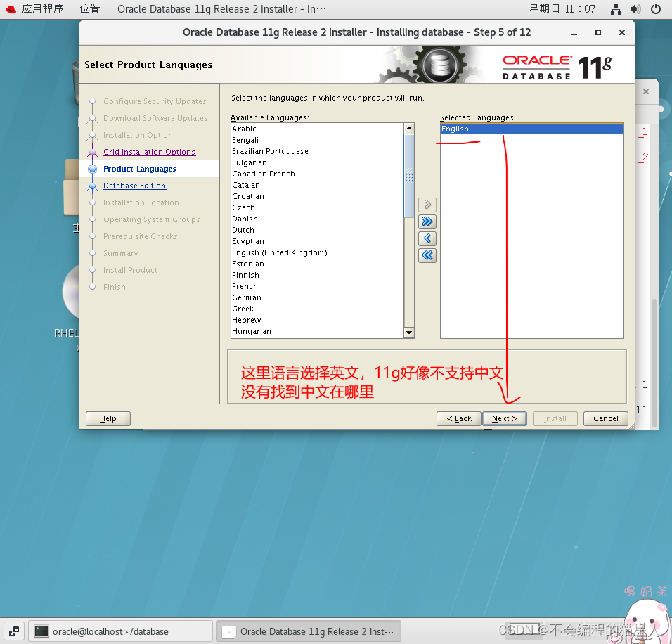Select Bulgarian in Available Languages

[x=317, y=162]
